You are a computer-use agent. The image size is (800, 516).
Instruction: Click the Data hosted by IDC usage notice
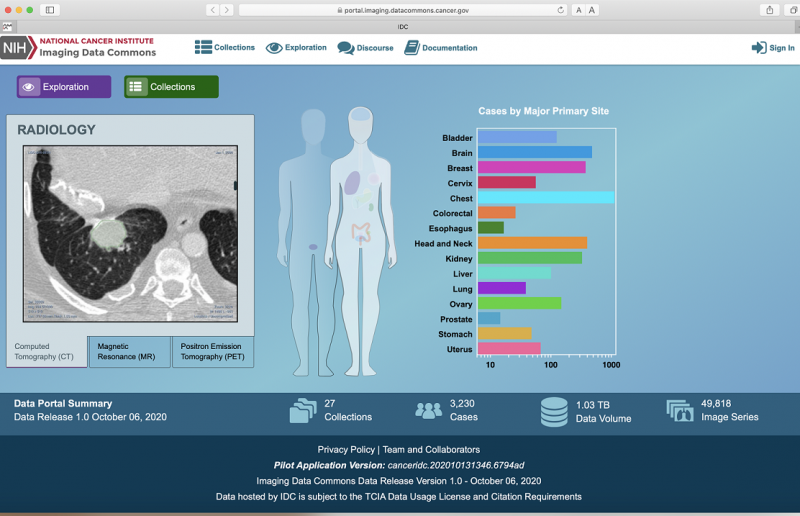(x=398, y=497)
